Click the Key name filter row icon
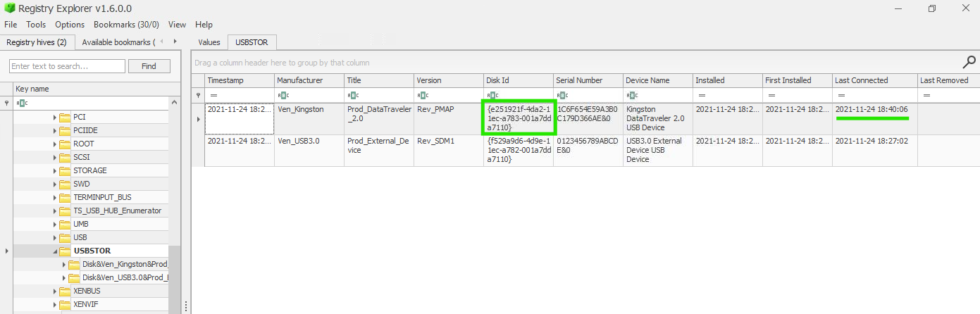 coord(22,103)
